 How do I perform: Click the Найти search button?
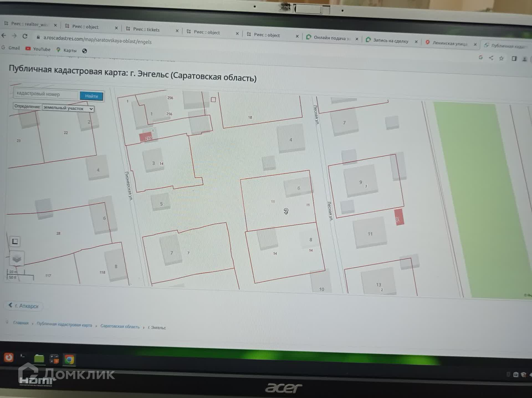coord(91,96)
